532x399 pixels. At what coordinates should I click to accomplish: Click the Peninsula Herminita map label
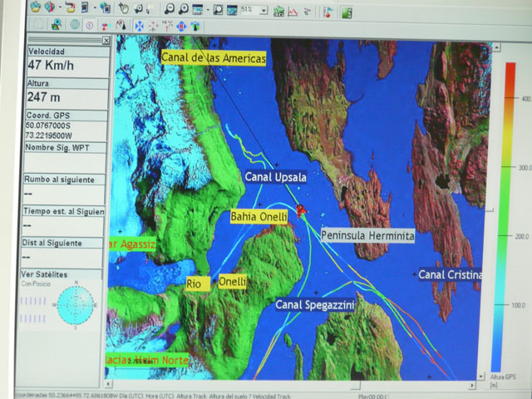[x=367, y=236]
